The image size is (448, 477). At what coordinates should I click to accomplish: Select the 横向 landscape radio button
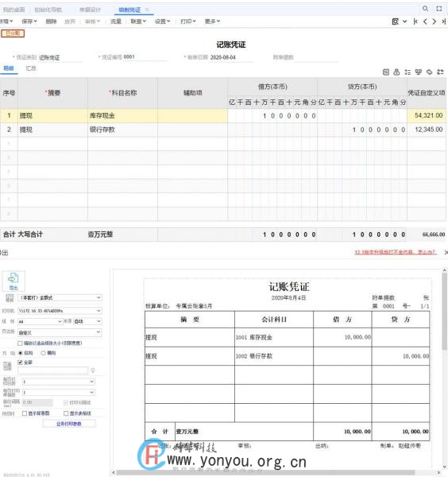pyautogui.click(x=43, y=353)
